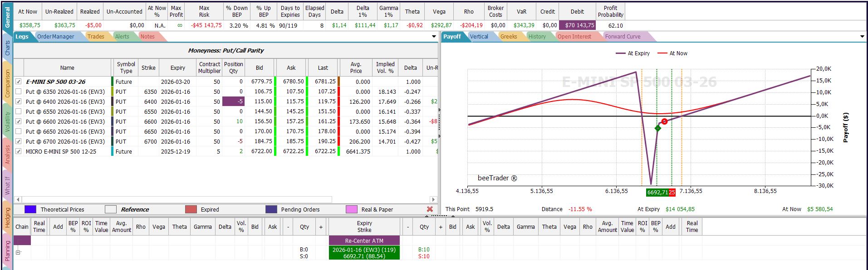Uncheck the Put @ 6400 leg checkbox
868x270 pixels.
click(x=19, y=101)
